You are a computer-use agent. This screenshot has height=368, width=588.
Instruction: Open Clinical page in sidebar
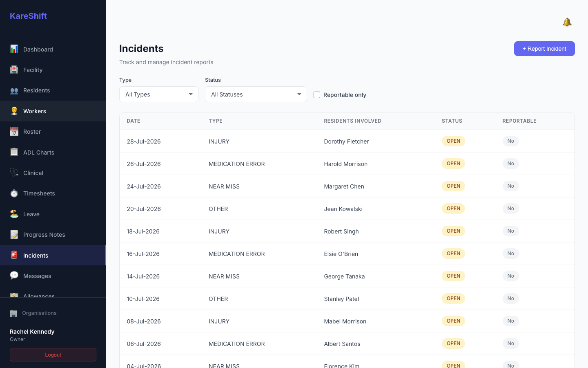(x=53, y=173)
